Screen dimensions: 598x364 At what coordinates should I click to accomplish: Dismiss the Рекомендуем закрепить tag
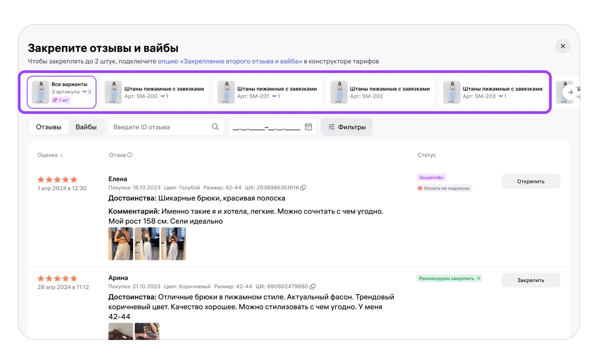point(478,279)
